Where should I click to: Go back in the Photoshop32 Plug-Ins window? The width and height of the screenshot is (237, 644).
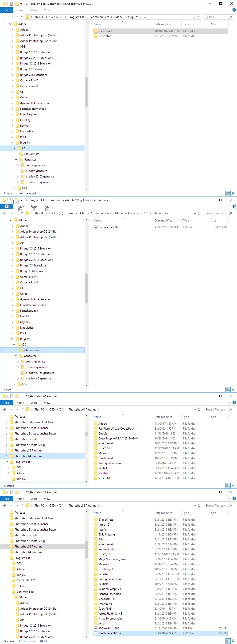(5, 506)
